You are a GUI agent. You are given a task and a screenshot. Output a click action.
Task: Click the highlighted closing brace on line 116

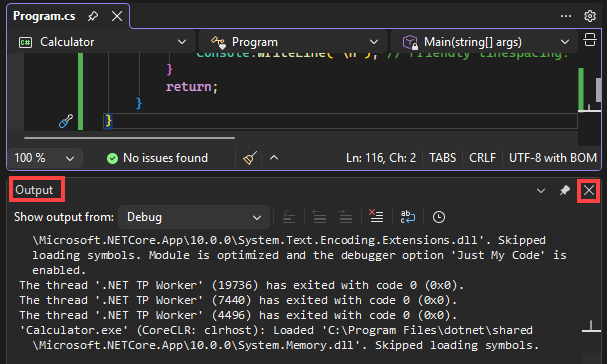tap(108, 121)
